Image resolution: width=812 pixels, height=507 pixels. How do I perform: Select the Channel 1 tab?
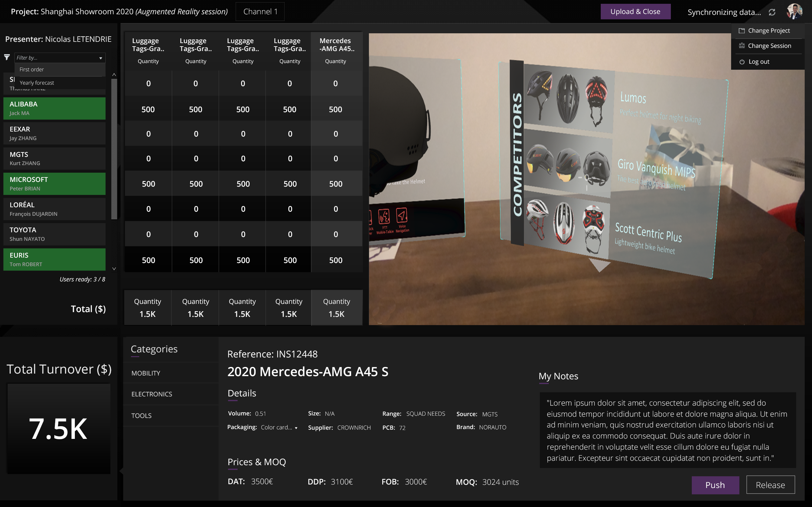click(260, 12)
